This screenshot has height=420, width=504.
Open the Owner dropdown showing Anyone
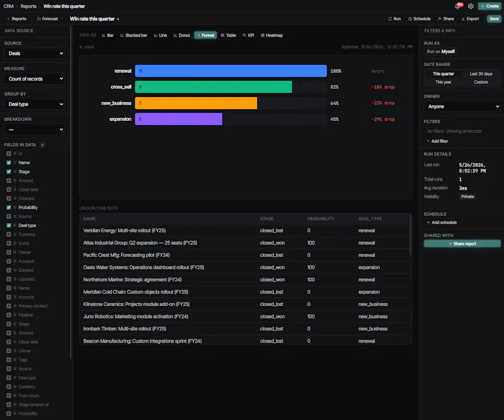click(x=462, y=106)
